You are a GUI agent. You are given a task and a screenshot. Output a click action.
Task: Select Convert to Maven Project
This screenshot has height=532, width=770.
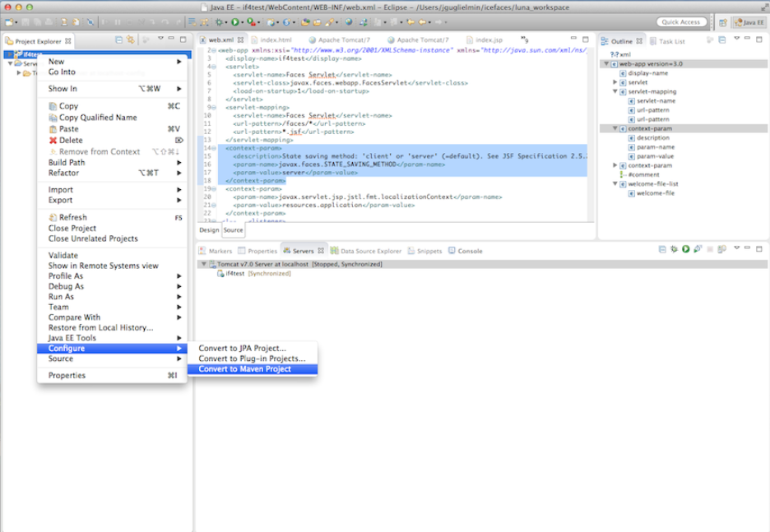(x=244, y=369)
